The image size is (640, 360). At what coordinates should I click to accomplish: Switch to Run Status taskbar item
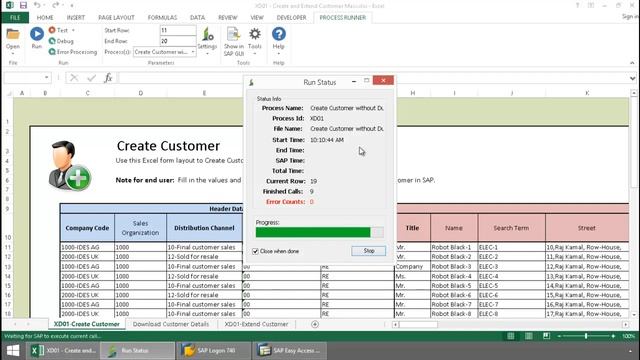click(x=138, y=351)
